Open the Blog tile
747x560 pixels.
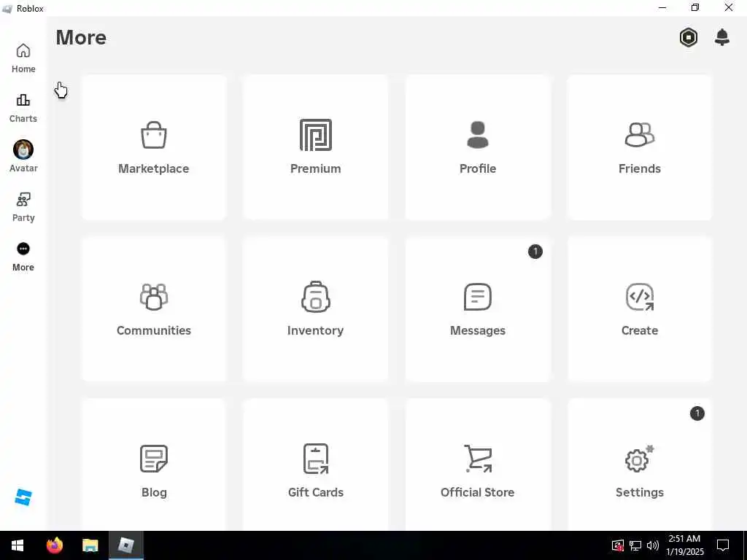click(x=154, y=464)
